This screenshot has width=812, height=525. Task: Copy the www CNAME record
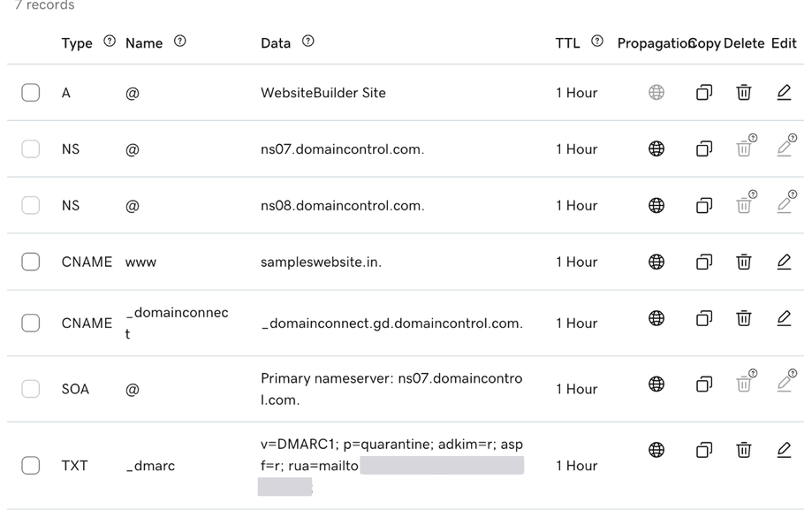(704, 262)
